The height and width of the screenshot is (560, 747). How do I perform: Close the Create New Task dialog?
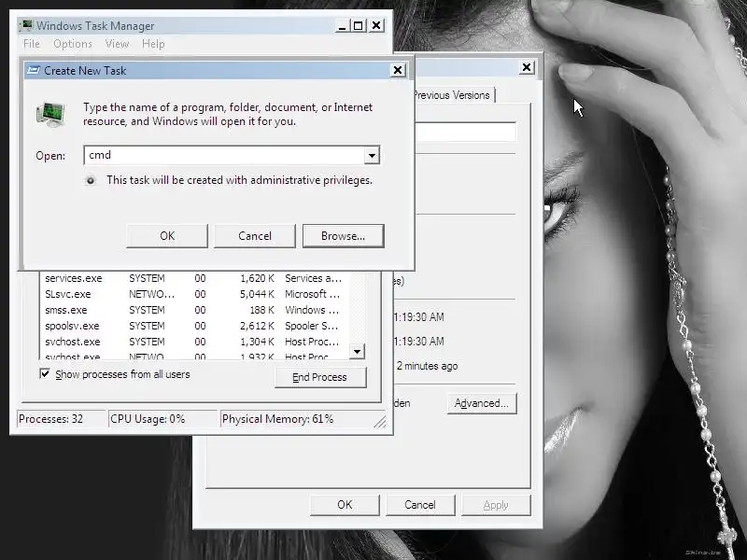pyautogui.click(x=398, y=71)
